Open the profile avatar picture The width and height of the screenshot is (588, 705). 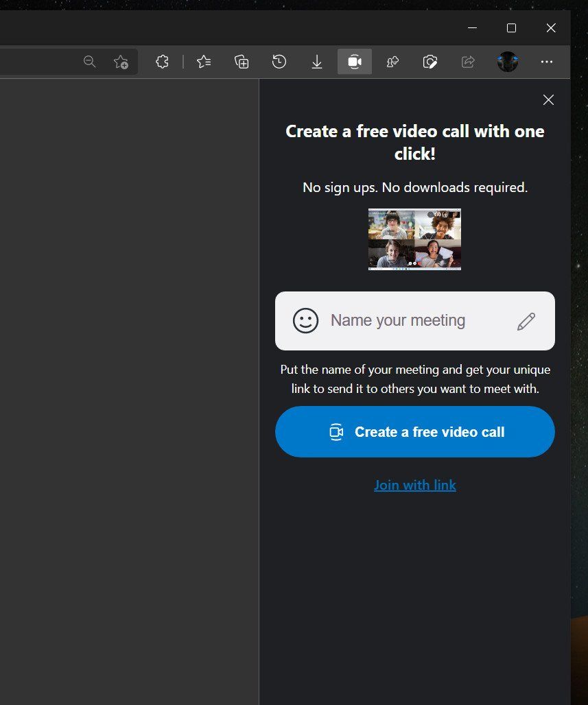[508, 62]
